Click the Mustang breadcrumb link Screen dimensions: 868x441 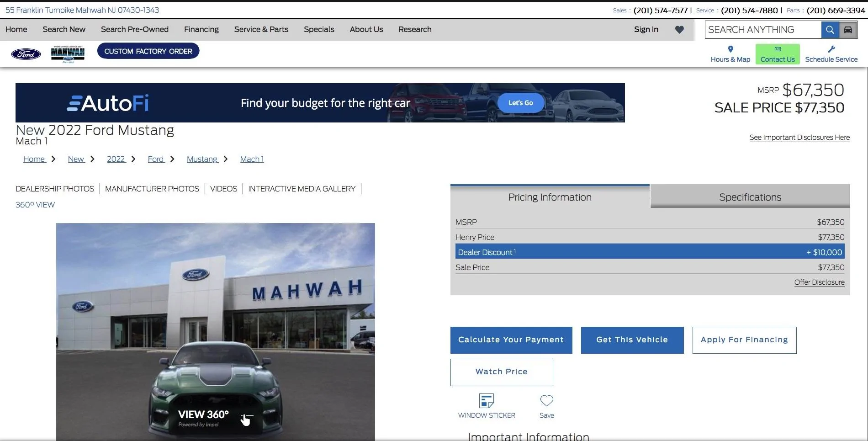[202, 159]
